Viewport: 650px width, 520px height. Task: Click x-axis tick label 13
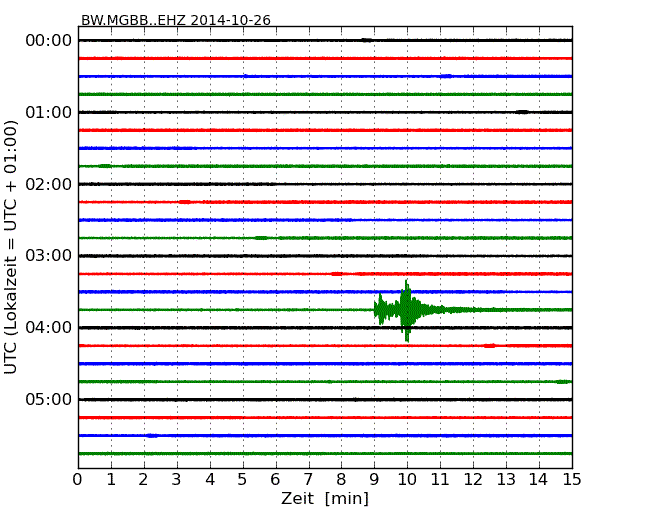506,480
